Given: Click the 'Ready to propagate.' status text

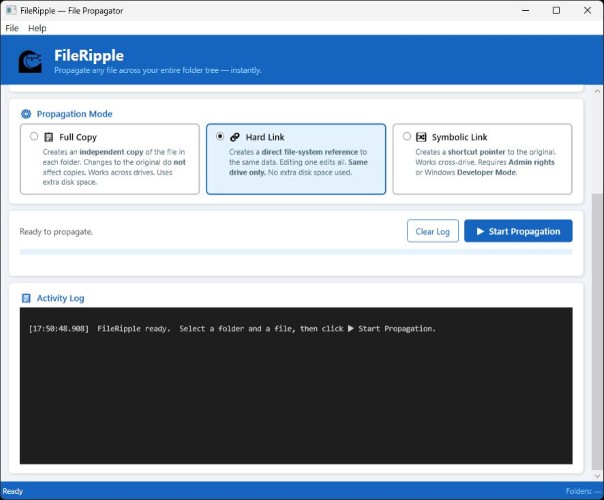Looking at the screenshot, I should 56,232.
